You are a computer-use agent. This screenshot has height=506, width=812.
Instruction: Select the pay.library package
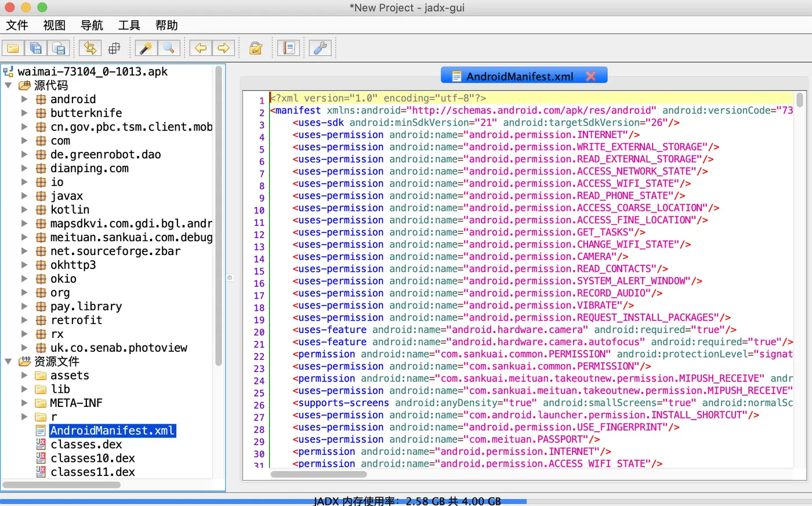[86, 306]
